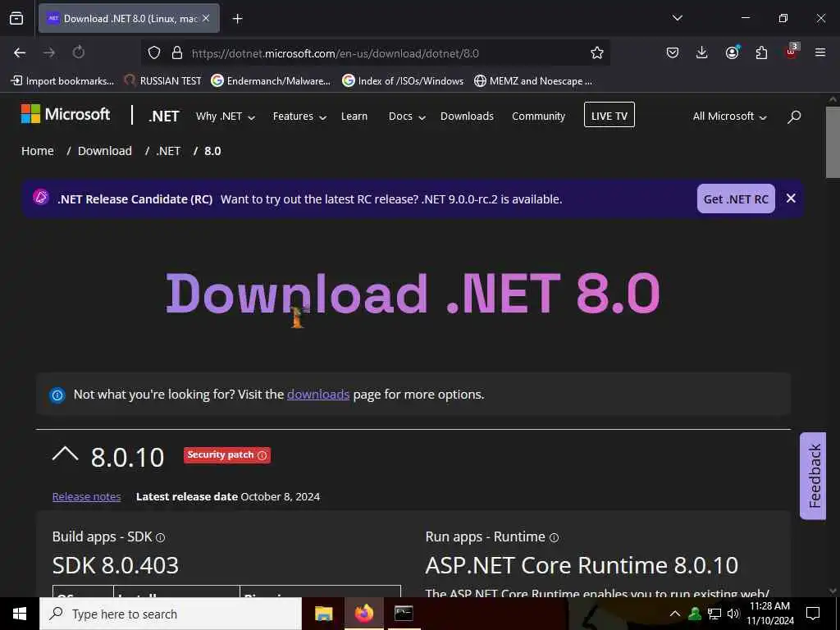
Task: Open the Feedback side tab
Action: (813, 476)
